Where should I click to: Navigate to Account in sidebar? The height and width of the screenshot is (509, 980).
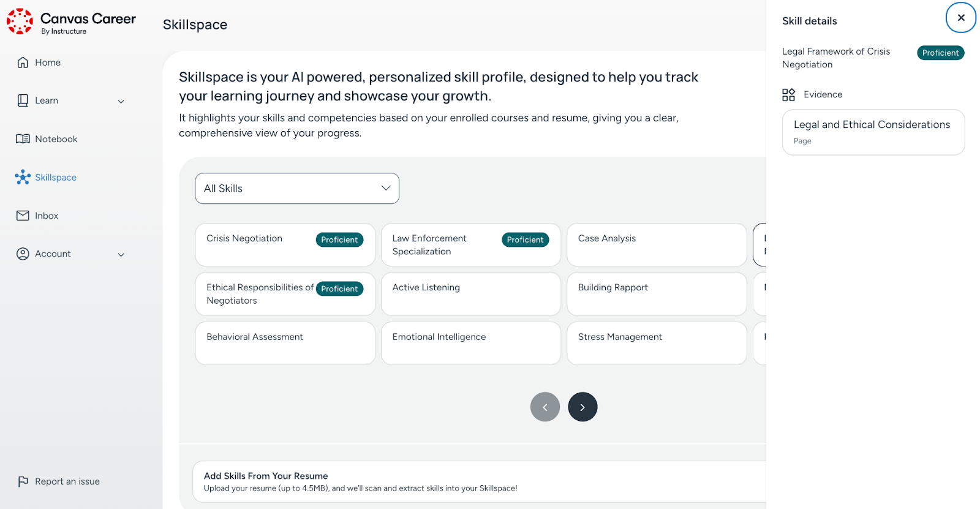click(x=53, y=254)
